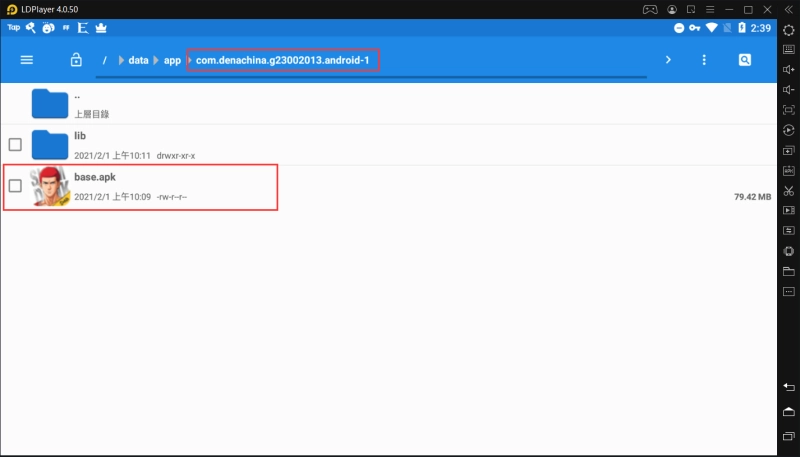Go to parent directory (..) folder
The image size is (800, 457).
click(49, 103)
